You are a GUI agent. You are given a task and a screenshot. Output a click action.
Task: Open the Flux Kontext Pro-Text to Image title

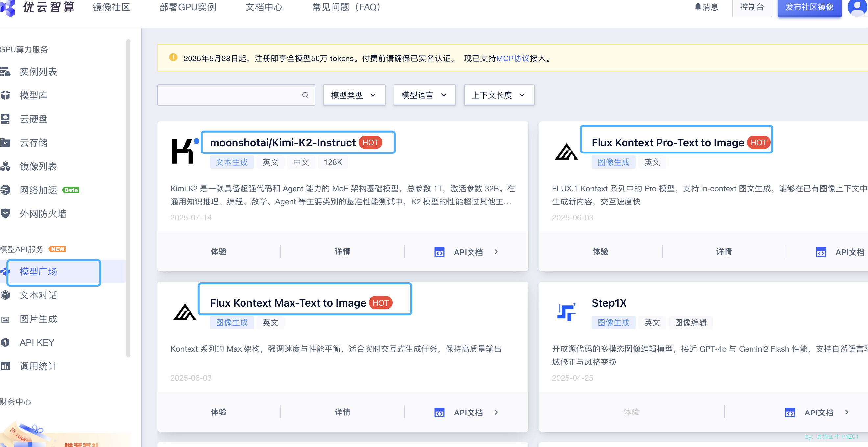[668, 143]
